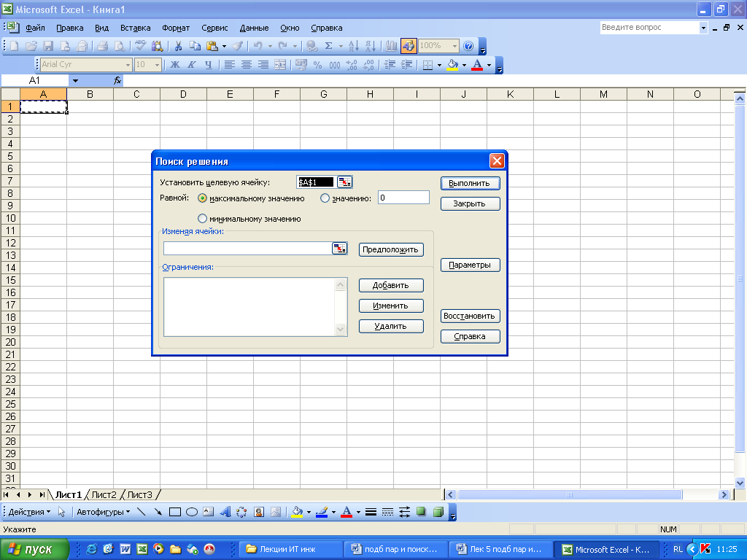Open the Файл menu
The height and width of the screenshot is (560, 747).
tap(35, 28)
